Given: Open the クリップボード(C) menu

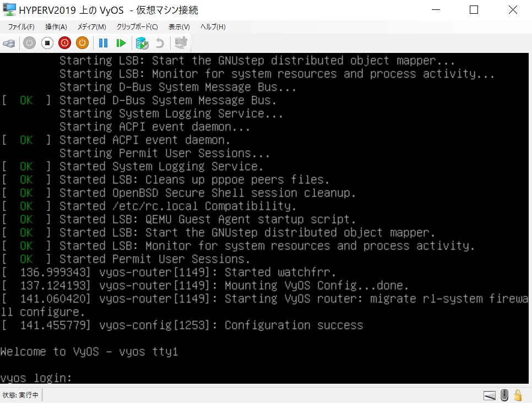Looking at the screenshot, I should [x=137, y=27].
